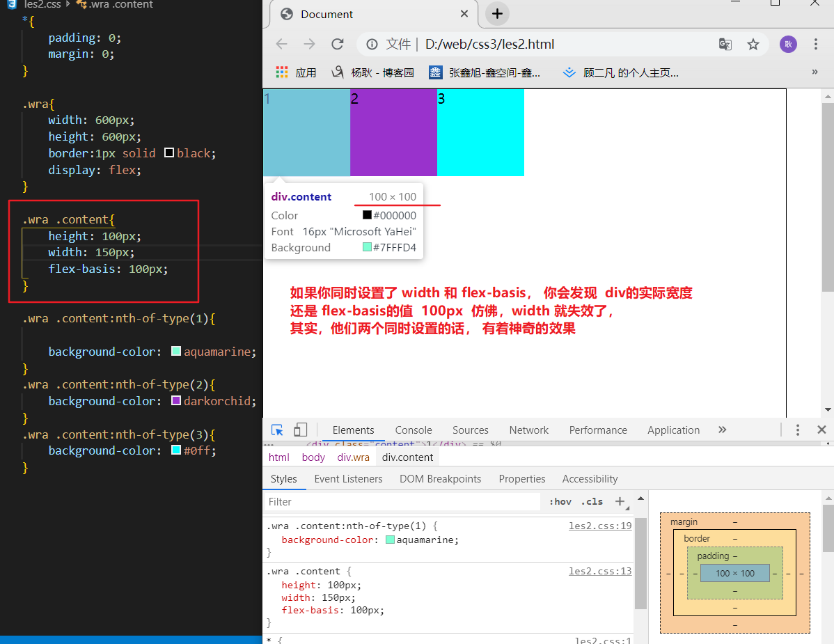Click the aquamarine color swatch in Styles
The width and height of the screenshot is (834, 644).
coord(390,540)
